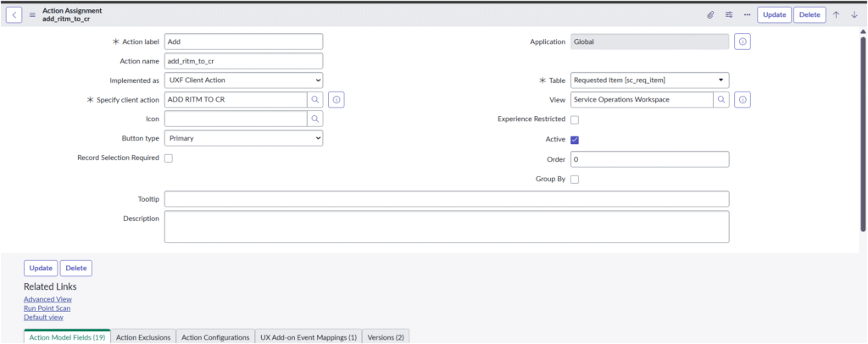Click search icon beside Specify client action
This screenshot has width=868, height=344.
314,100
